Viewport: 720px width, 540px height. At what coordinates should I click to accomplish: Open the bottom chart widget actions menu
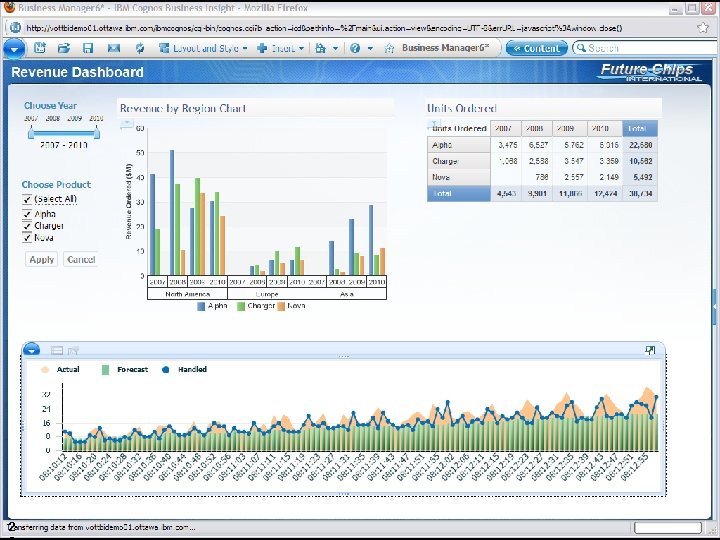31,350
